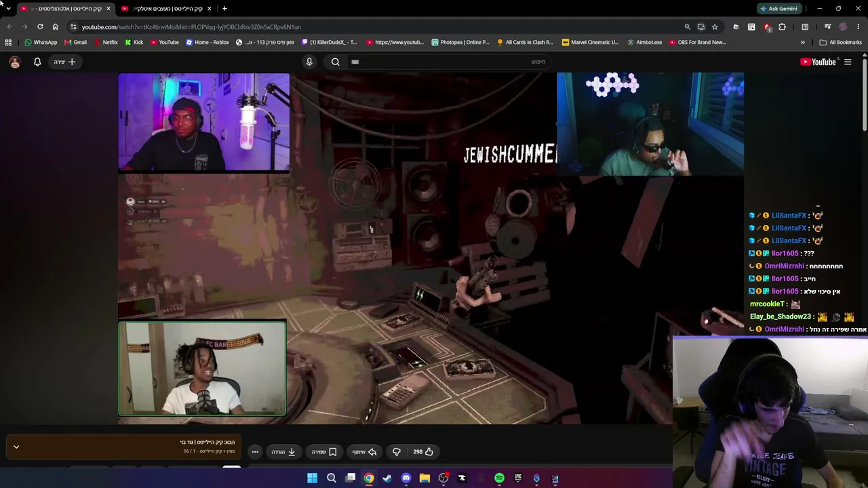This screenshot has width=868, height=488.
Task: Open the All Bookmarks folder
Action: 841,42
